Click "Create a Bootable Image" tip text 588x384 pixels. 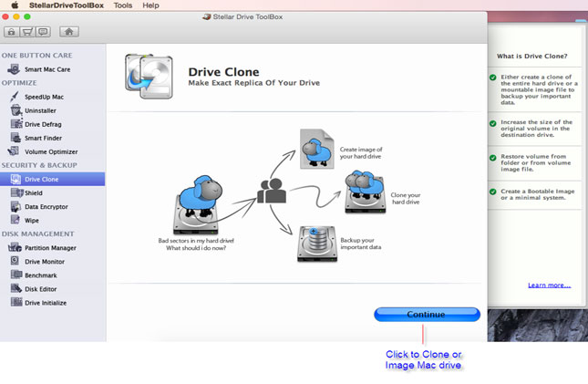pyautogui.click(x=537, y=194)
